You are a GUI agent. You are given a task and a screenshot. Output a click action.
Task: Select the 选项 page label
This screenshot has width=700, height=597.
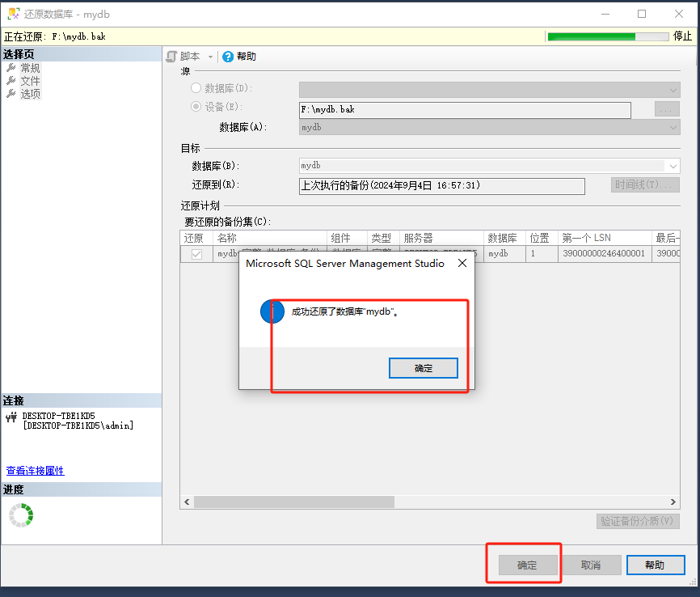(x=31, y=94)
